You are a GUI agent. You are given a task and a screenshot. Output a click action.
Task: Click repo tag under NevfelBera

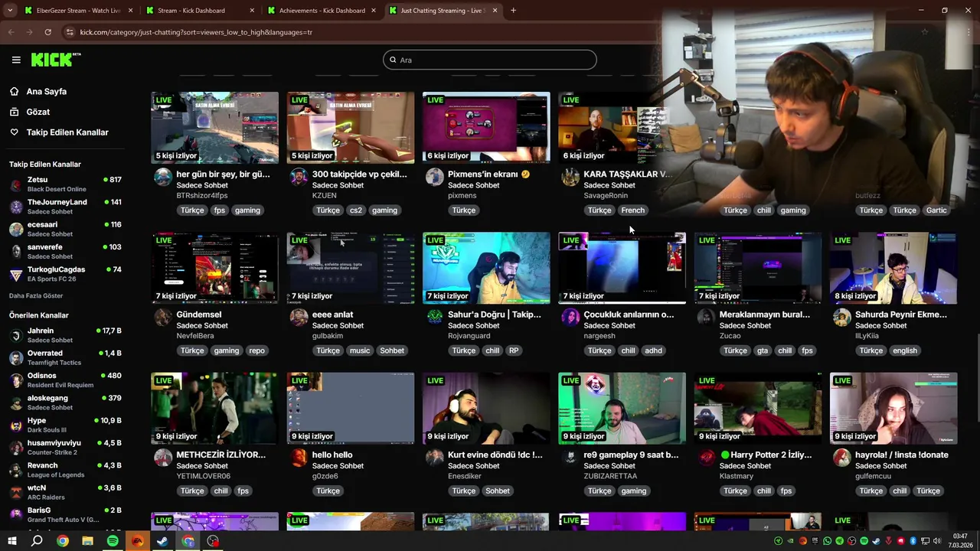[256, 350]
